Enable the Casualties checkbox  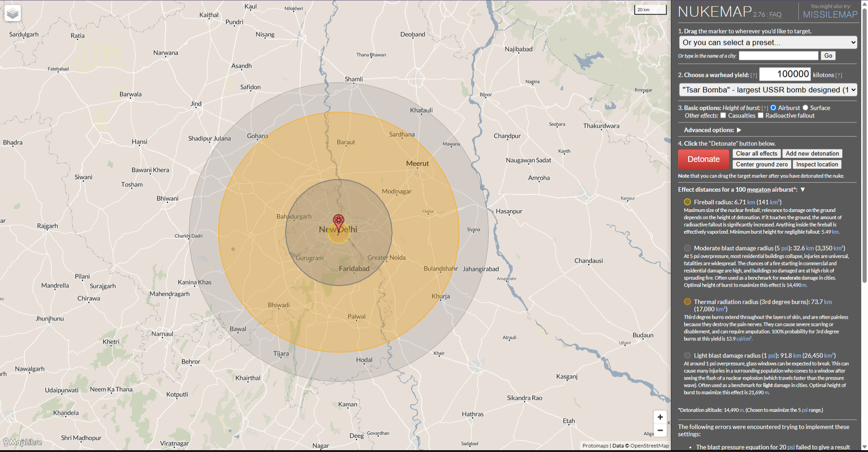coord(723,115)
